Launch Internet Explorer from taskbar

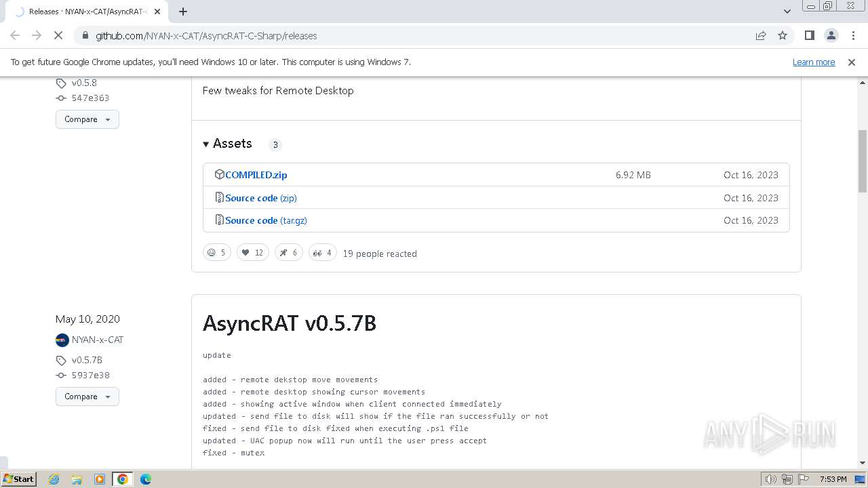click(x=54, y=479)
